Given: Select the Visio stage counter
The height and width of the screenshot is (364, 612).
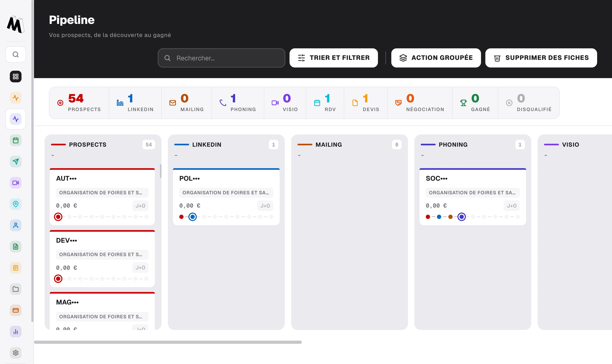Looking at the screenshot, I should 285,103.
